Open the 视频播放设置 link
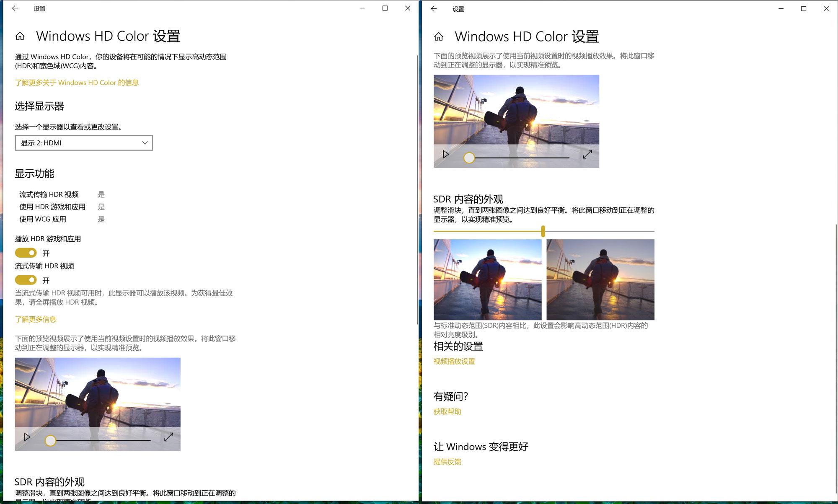The width and height of the screenshot is (838, 504). 454,361
